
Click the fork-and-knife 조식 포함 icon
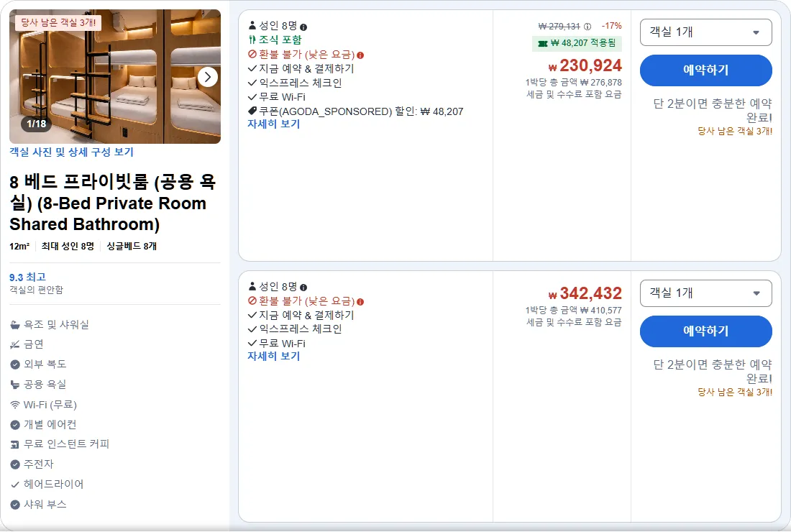tap(252, 40)
